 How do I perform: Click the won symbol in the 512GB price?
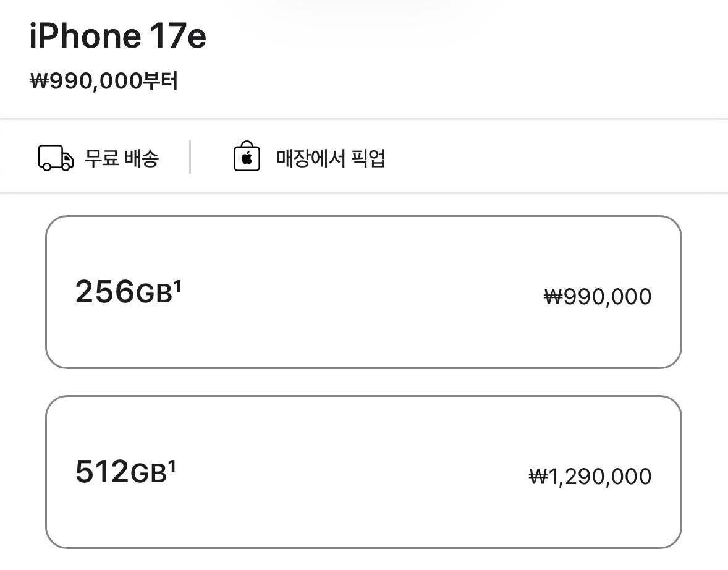click(x=538, y=477)
